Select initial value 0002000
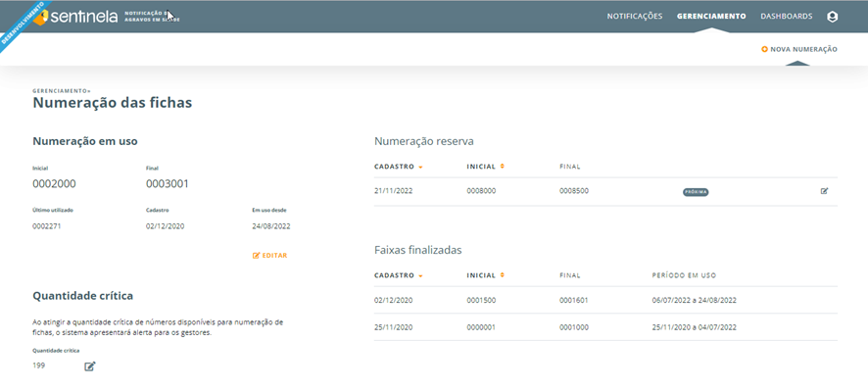The height and width of the screenshot is (391, 868). click(x=54, y=184)
